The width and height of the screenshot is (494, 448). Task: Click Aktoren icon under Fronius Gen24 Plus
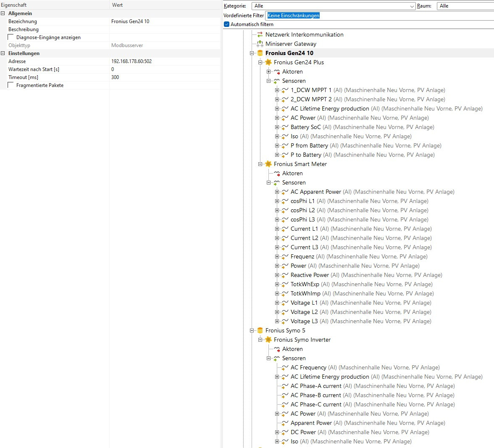(277, 71)
